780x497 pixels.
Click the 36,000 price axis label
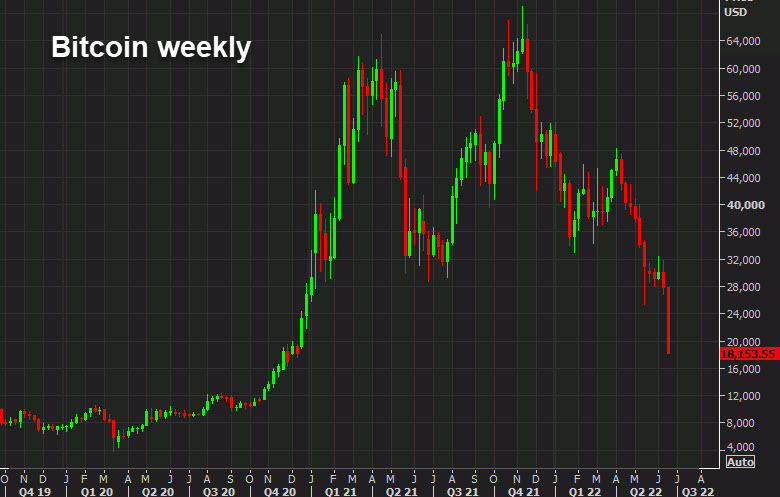tap(743, 232)
